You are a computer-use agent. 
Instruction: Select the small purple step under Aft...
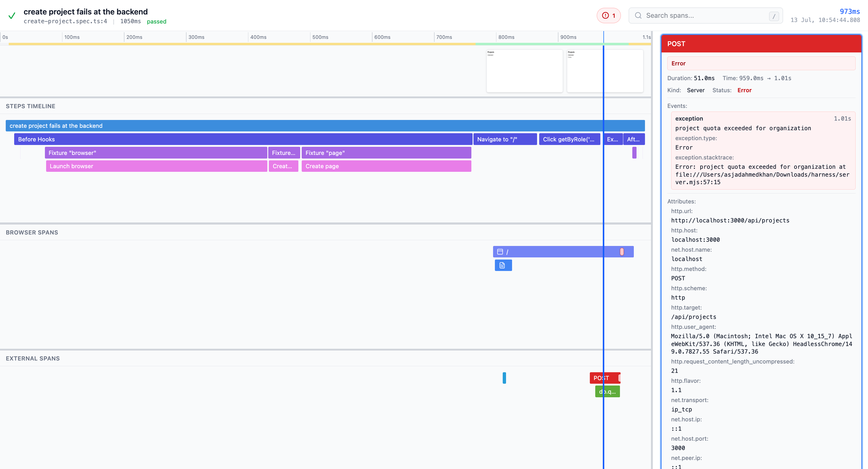tap(634, 153)
